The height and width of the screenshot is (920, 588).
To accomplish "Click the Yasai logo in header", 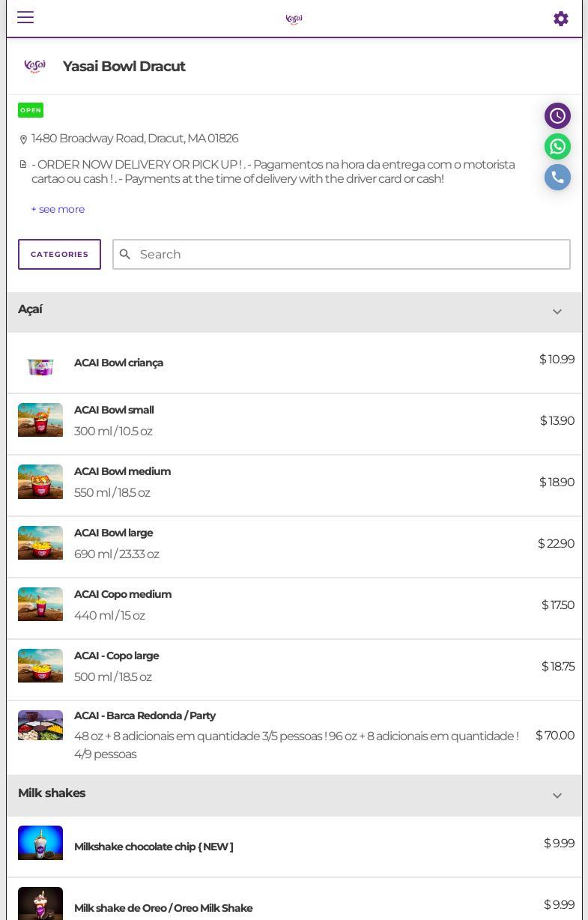I will click(x=294, y=19).
